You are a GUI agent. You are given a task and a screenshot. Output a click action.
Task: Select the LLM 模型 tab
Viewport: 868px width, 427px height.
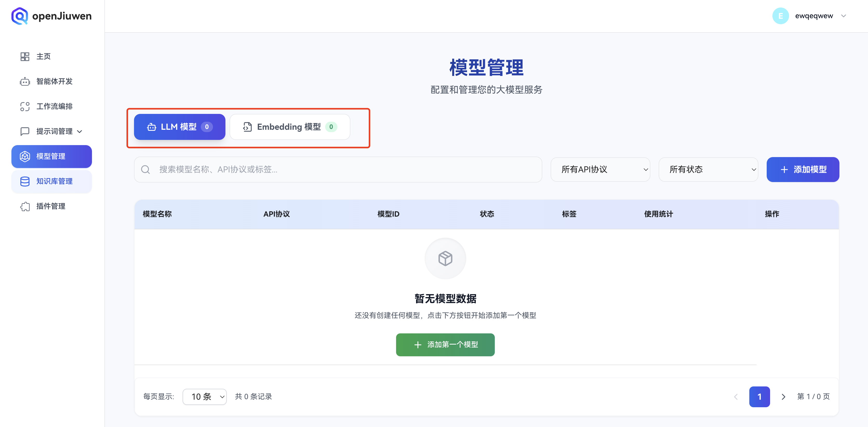[179, 127]
